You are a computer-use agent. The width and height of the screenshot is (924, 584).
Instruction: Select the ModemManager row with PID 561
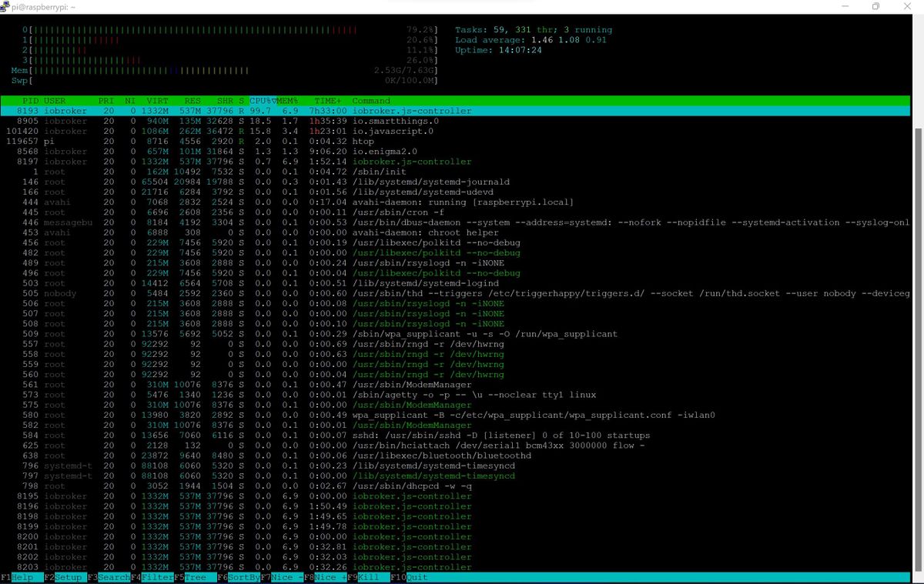click(x=455, y=385)
